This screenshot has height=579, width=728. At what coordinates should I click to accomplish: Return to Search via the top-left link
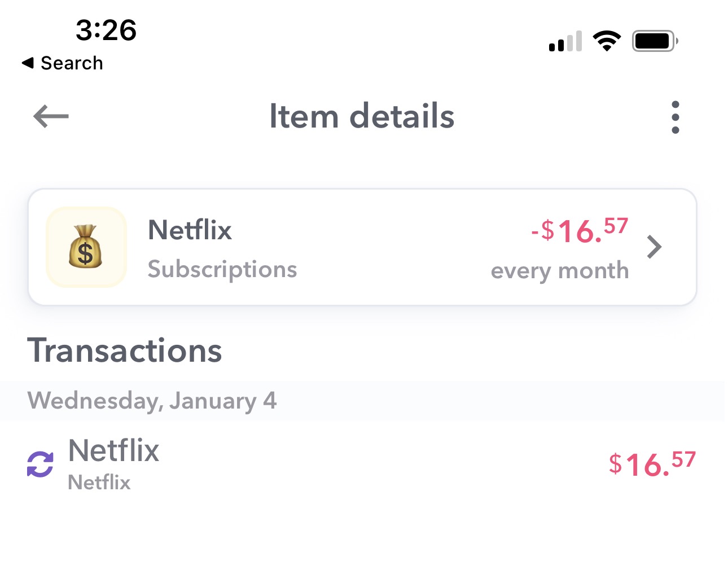point(62,63)
